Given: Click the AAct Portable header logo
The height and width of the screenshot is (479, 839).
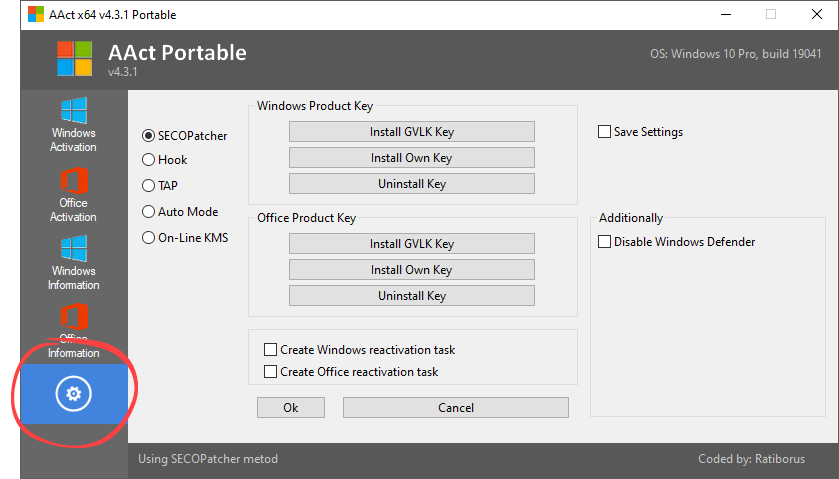Looking at the screenshot, I should click(x=74, y=58).
